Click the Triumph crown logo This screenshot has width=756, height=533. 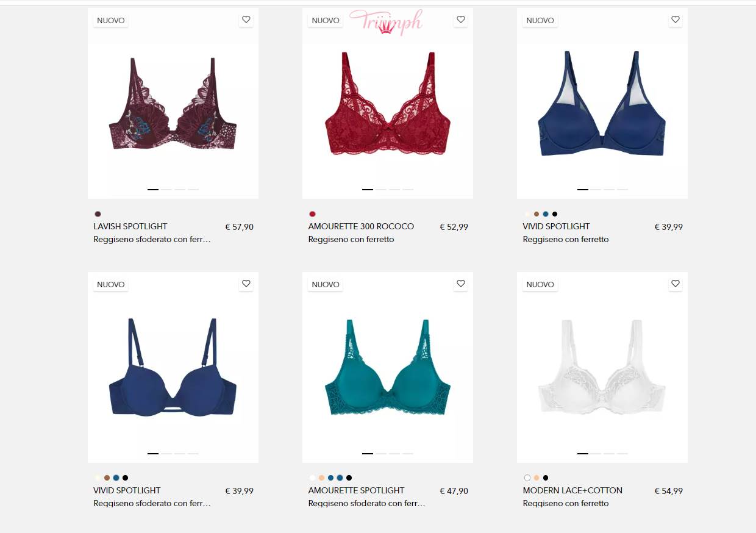385,22
